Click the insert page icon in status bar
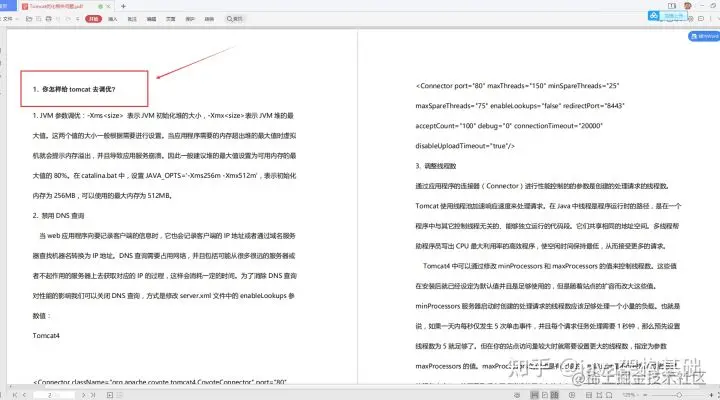 pos(110,395)
